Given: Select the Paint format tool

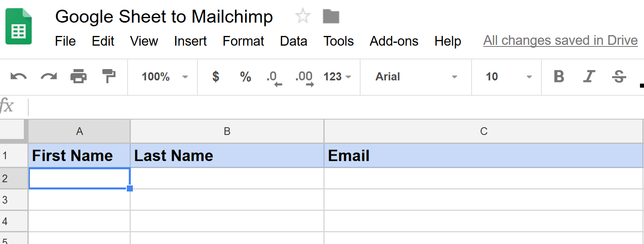Looking at the screenshot, I should (x=109, y=76).
